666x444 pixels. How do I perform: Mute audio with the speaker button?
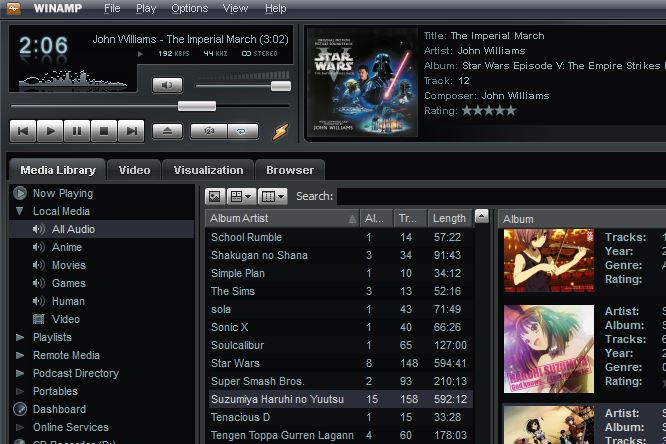(167, 85)
